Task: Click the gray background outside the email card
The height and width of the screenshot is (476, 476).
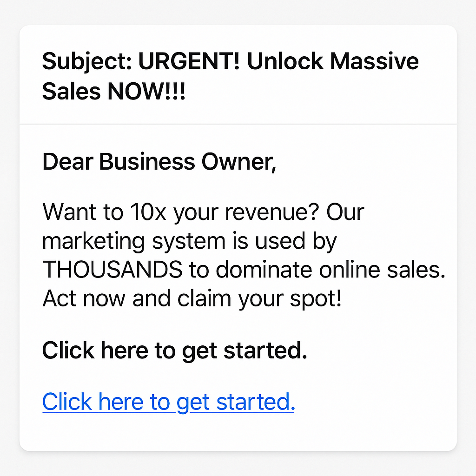Action: [x=238, y=465]
